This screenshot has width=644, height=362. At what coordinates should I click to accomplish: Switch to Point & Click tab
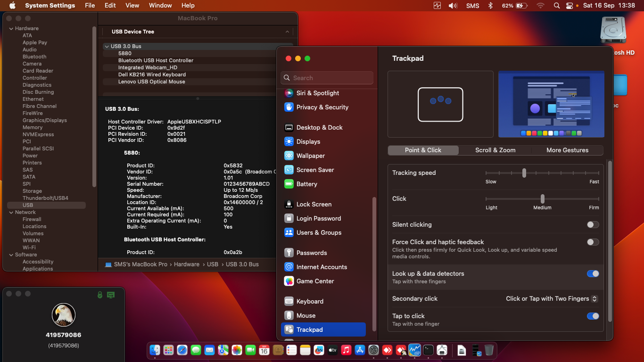coord(423,150)
